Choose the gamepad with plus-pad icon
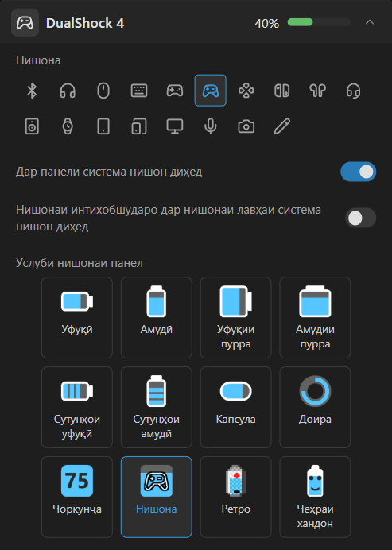Viewport: 392px width, 550px height. click(175, 91)
